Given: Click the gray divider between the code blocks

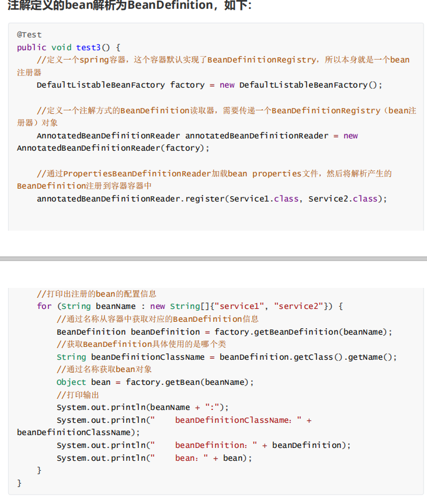Looking at the screenshot, I should pyautogui.click(x=213, y=258).
